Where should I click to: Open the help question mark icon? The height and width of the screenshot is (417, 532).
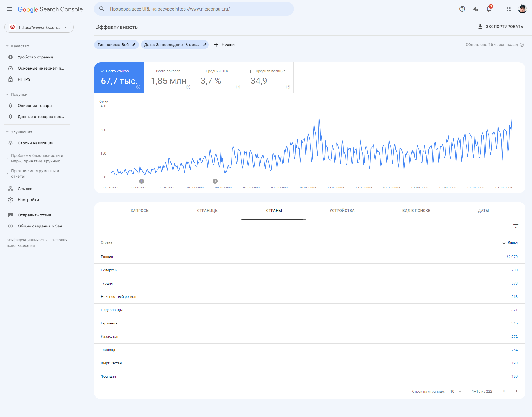(x=462, y=9)
